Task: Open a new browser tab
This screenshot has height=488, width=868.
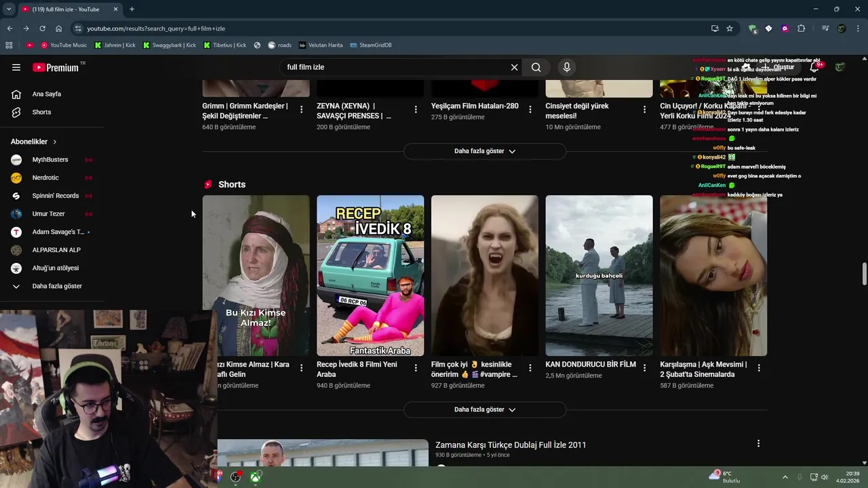Action: (x=132, y=9)
